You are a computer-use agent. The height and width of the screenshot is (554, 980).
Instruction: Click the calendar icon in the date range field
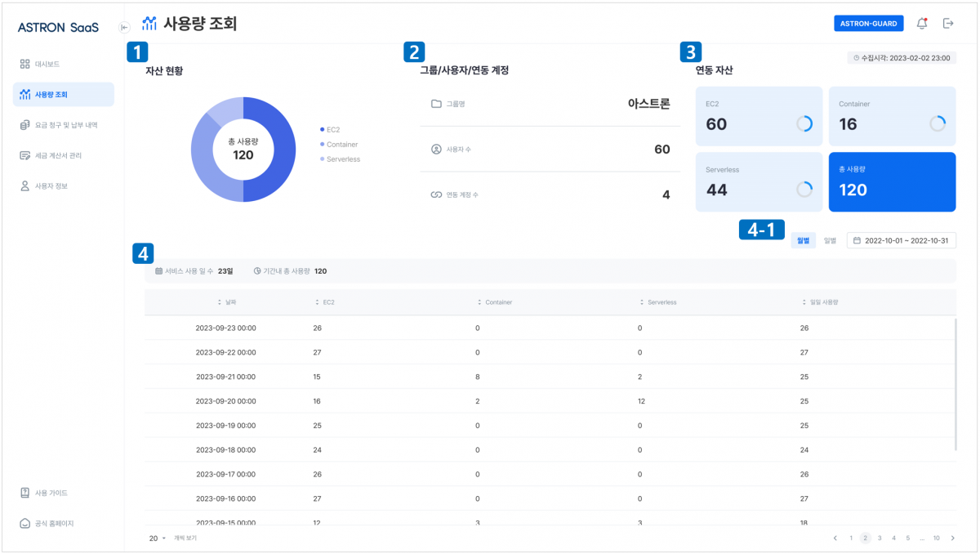click(x=857, y=240)
